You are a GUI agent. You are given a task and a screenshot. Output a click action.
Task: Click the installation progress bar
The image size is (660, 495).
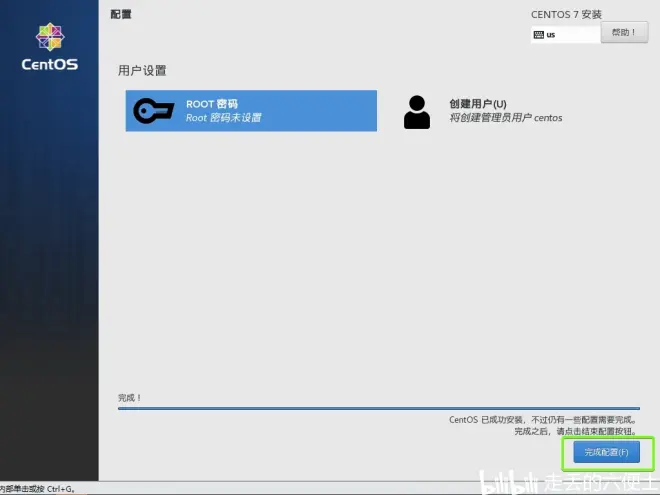coord(378,408)
